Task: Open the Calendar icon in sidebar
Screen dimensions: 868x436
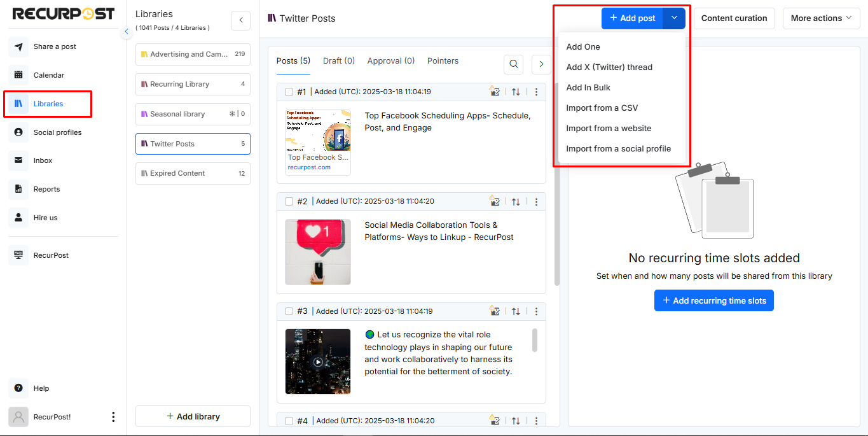Action: [x=18, y=75]
